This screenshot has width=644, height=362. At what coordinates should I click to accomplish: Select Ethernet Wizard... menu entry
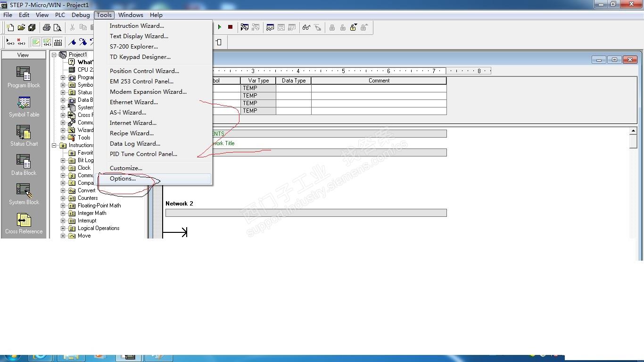point(153,102)
